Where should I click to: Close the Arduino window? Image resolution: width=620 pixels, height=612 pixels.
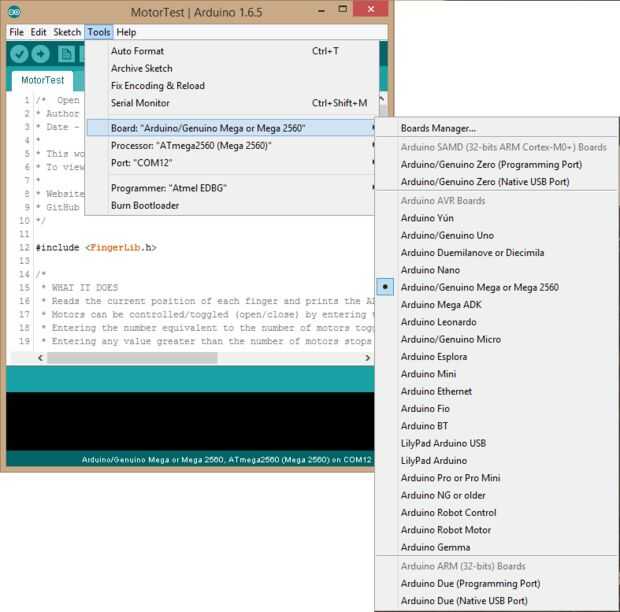point(370,9)
